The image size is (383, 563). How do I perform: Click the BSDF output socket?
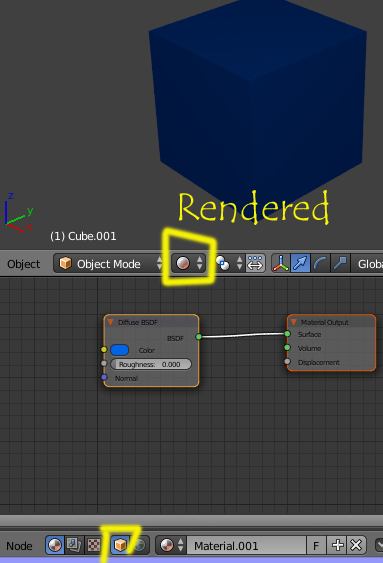[198, 336]
